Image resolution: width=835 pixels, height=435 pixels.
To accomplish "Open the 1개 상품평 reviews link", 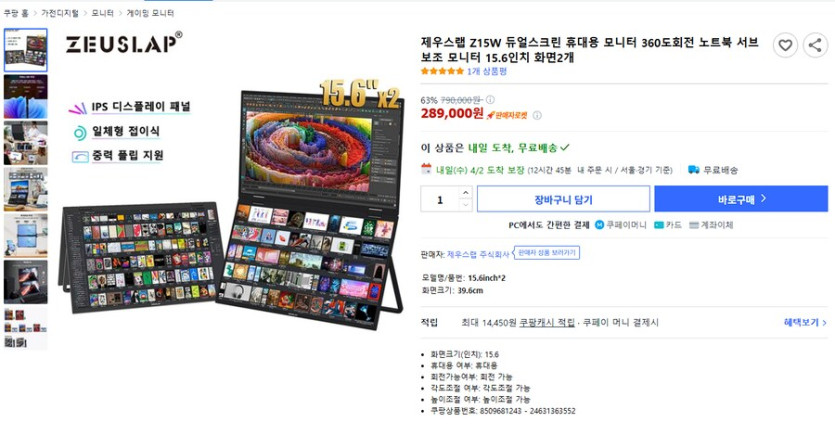I will [487, 71].
